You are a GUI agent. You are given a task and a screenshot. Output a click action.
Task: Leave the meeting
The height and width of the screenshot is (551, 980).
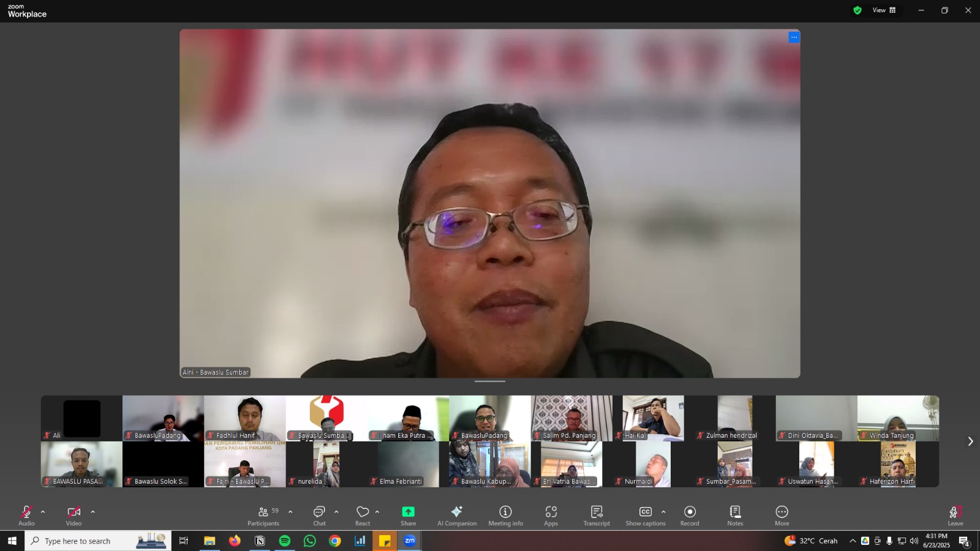click(x=955, y=515)
